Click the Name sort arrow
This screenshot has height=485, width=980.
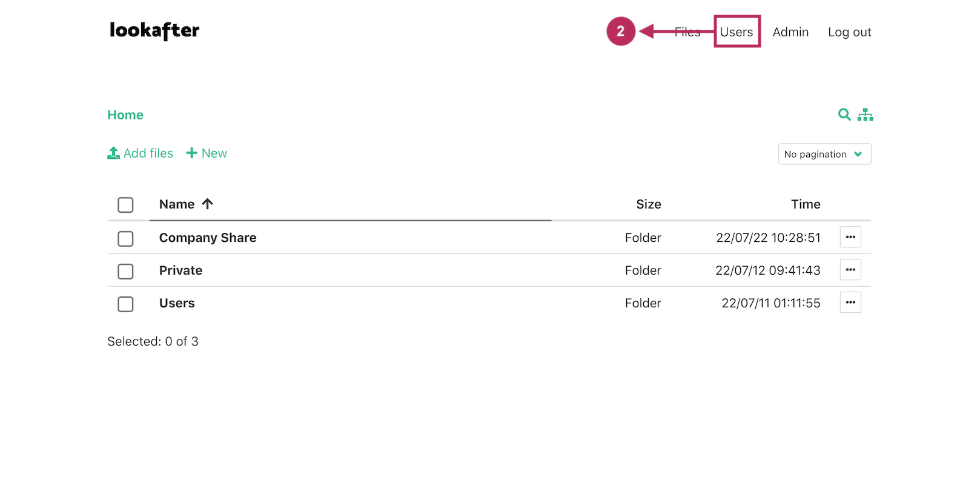tap(208, 204)
